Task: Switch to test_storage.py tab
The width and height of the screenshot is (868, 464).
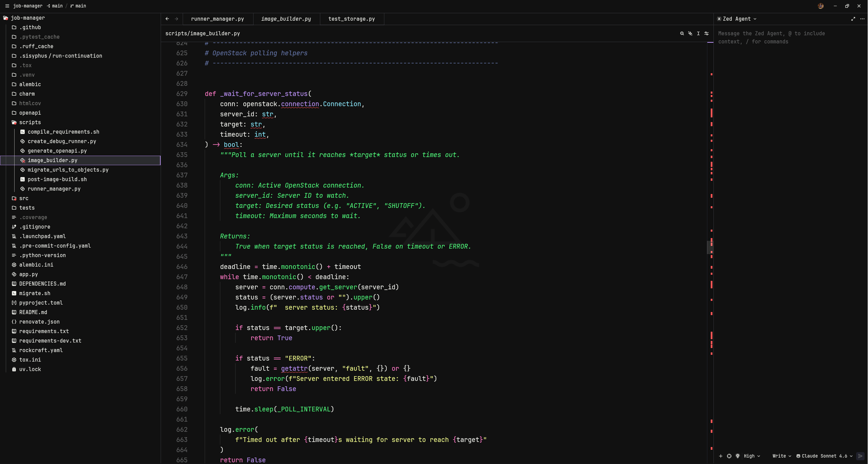Action: (351, 19)
